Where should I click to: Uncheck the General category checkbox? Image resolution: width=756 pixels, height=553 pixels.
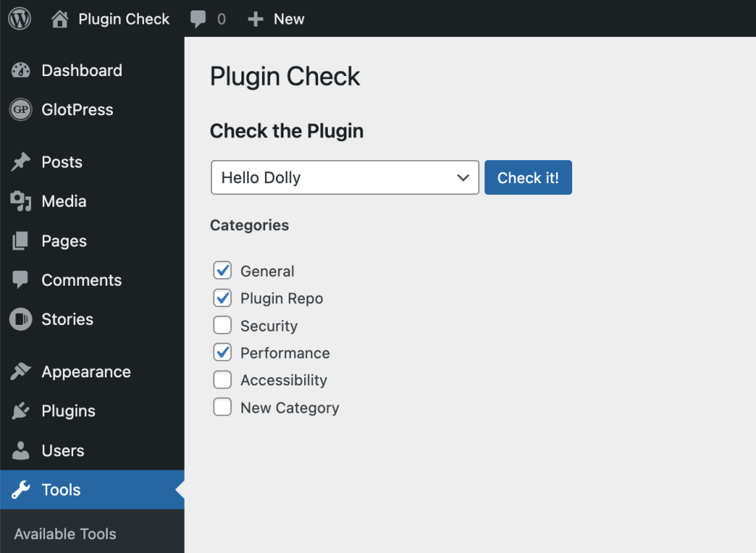[222, 270]
